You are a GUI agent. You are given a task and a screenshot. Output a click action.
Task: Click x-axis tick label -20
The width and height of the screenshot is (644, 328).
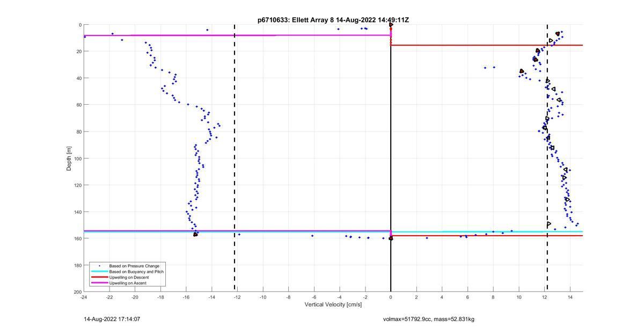coord(135,297)
